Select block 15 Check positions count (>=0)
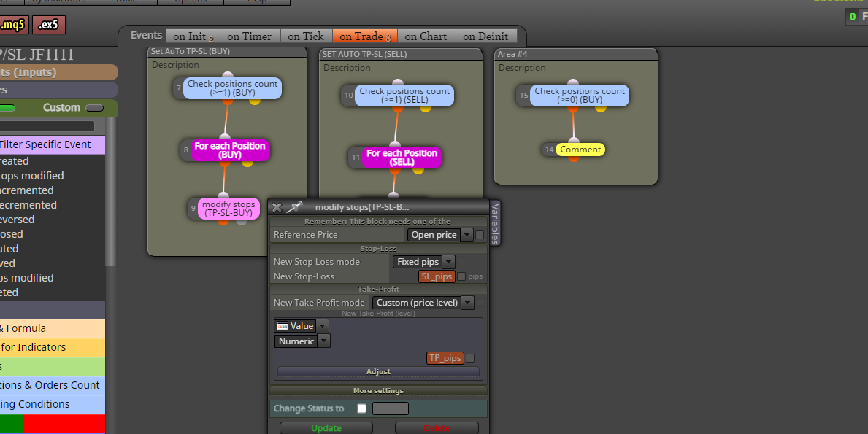Screen dimensions: 868x434 click(x=580, y=95)
